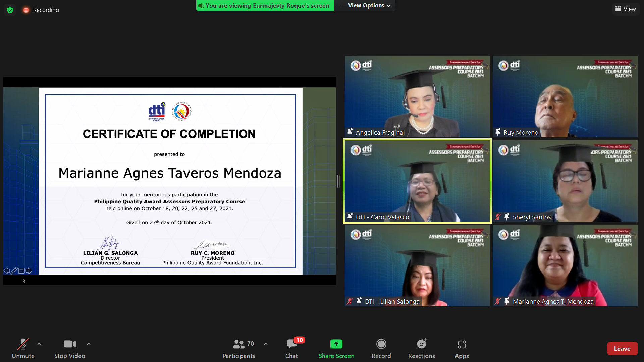644x362 pixels.
Task: Click muted mic icon beside DTI - Lilian Salonga
Action: tap(350, 301)
